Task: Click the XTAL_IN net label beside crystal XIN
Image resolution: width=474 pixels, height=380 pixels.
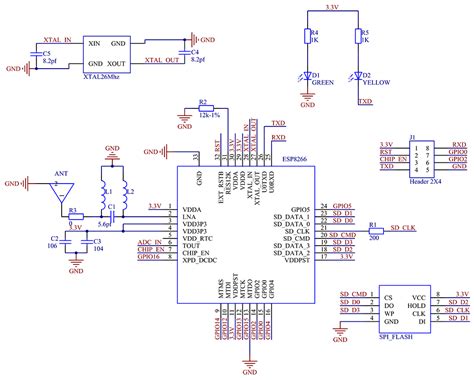Action: 57,40
